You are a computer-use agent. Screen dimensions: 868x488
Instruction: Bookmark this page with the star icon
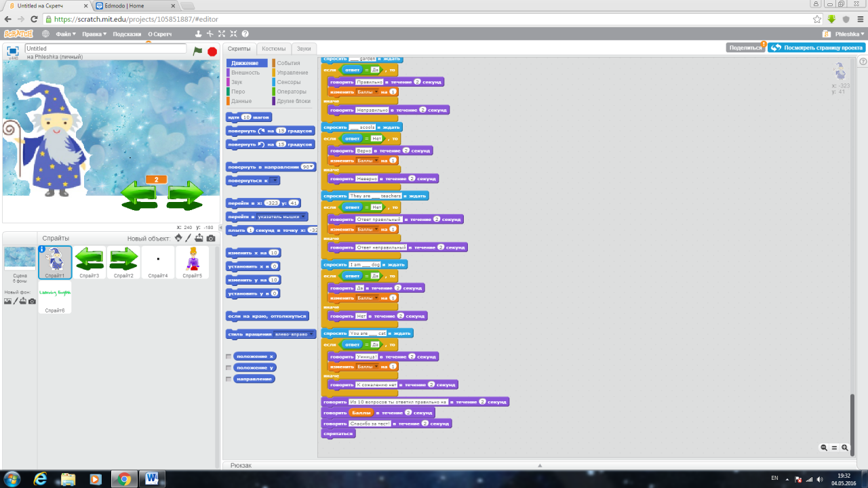point(817,19)
